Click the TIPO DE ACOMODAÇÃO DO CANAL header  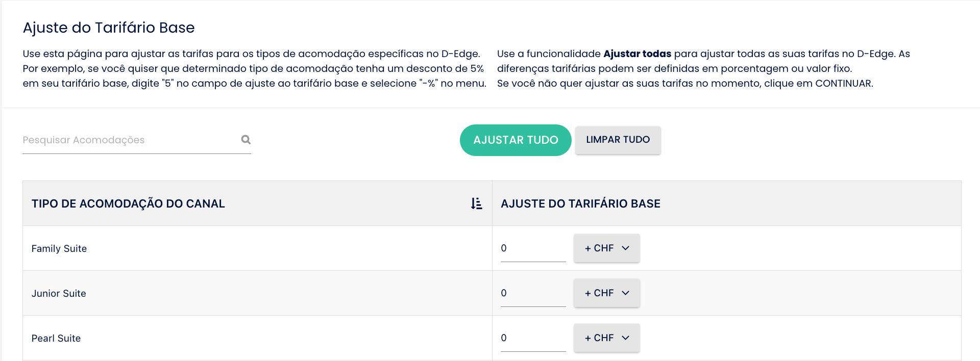pos(128,204)
